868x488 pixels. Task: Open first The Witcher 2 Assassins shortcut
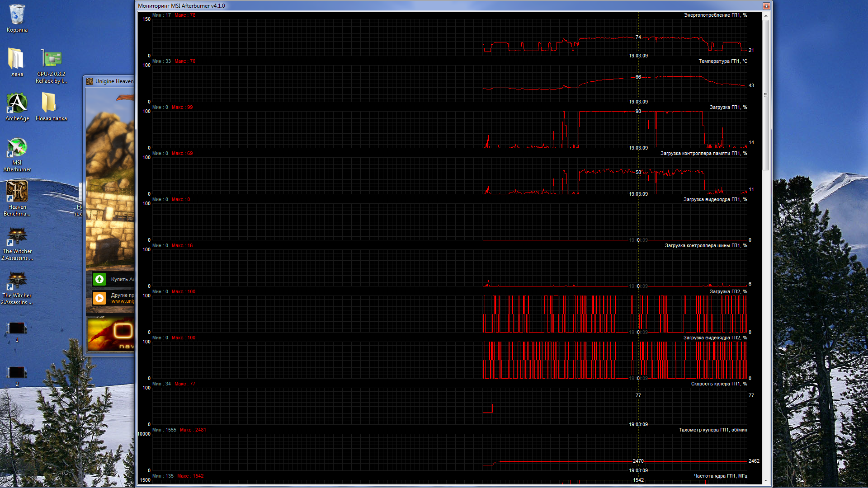17,236
